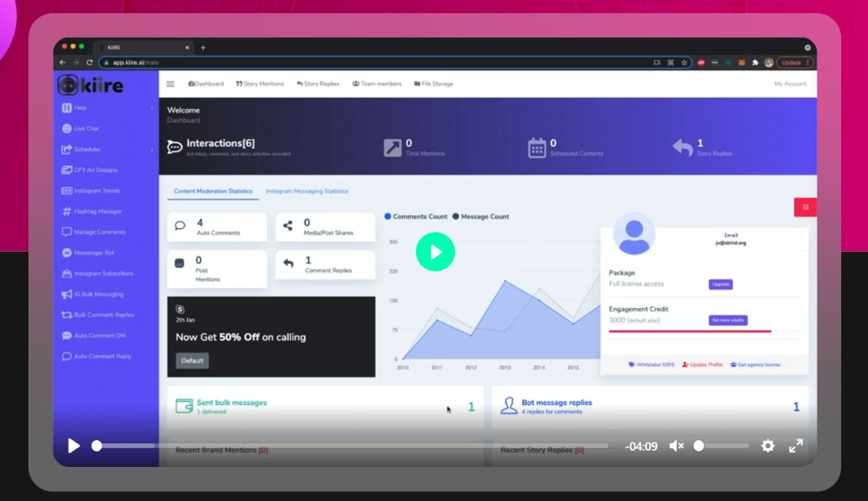Open Live Chat in the sidebar
868x501 pixels.
click(80, 128)
